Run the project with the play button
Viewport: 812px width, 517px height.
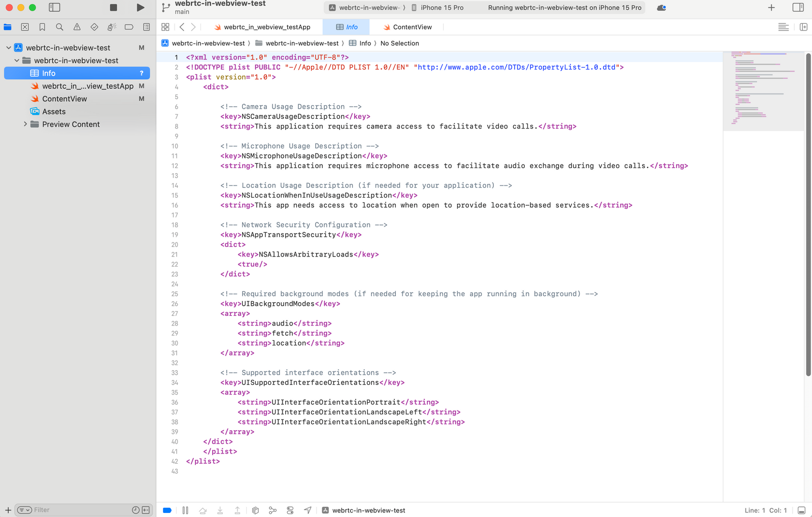pyautogui.click(x=141, y=8)
